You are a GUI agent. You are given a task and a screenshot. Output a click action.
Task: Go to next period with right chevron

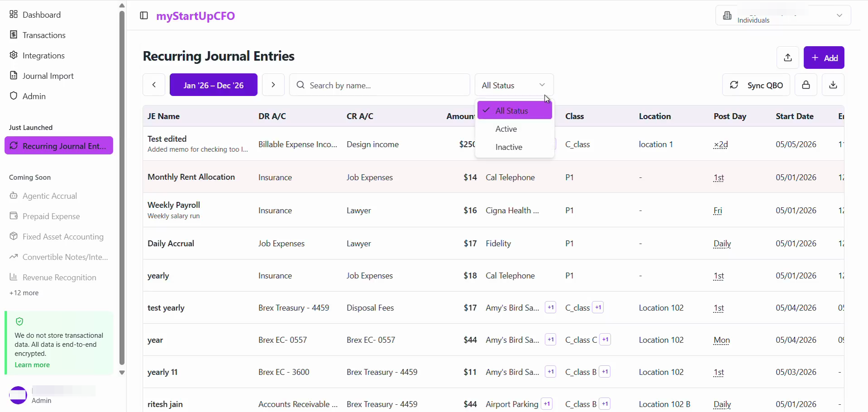[x=273, y=85]
